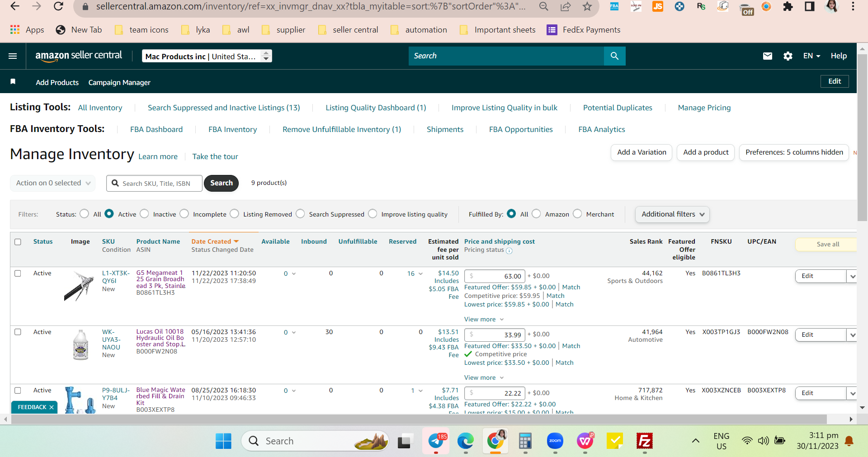This screenshot has width=868, height=457.
Task: Click the Save all button
Action: point(827,244)
